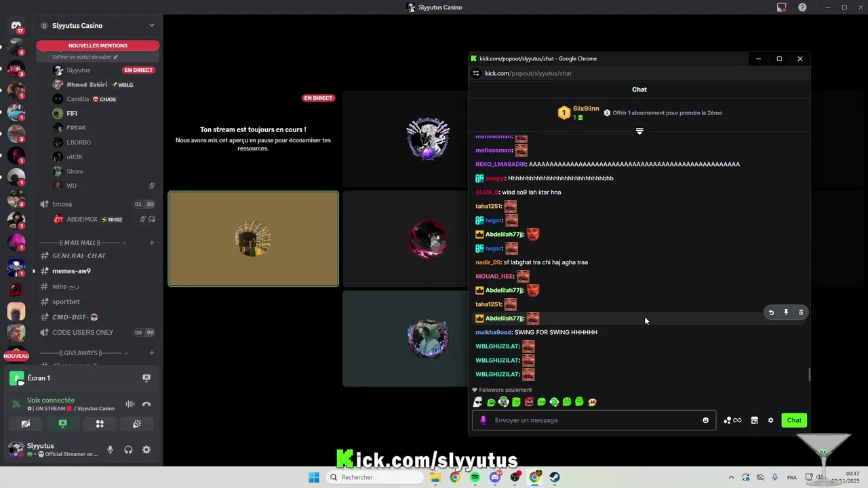Click the Définir un statut de salon link
Screen dimensions: 868x488
(x=85, y=57)
